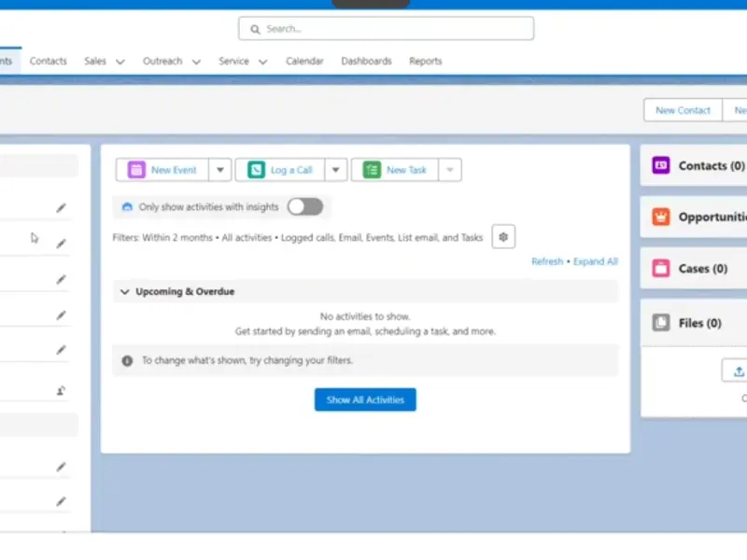The image size is (747, 560).
Task: Click the Cases briefcase icon
Action: click(661, 269)
